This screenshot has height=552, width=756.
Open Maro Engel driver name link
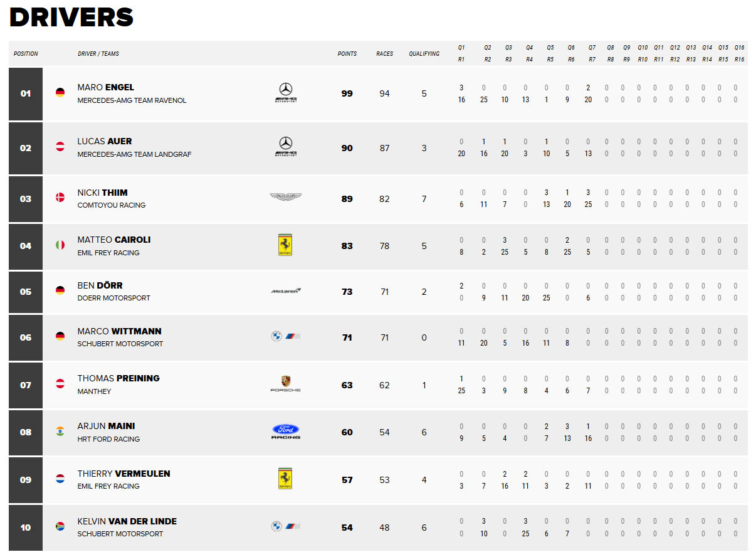click(x=106, y=87)
